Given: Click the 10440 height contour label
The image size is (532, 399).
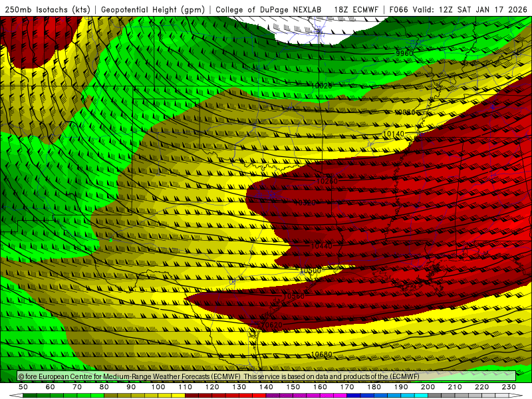Looking at the screenshot, I should click(x=321, y=245).
